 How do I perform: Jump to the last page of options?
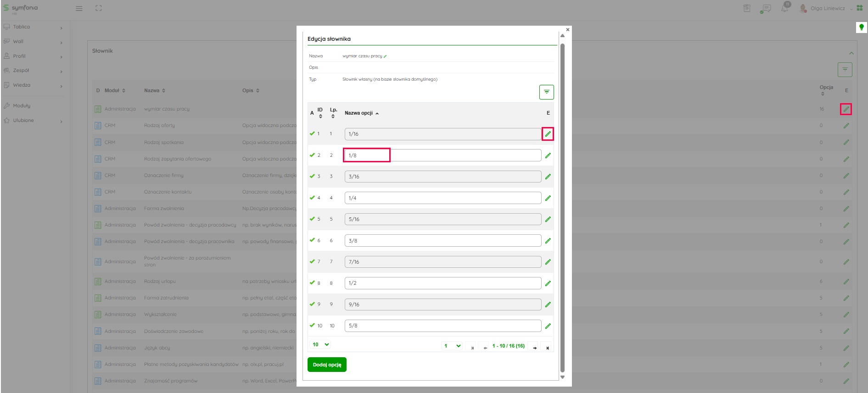547,347
